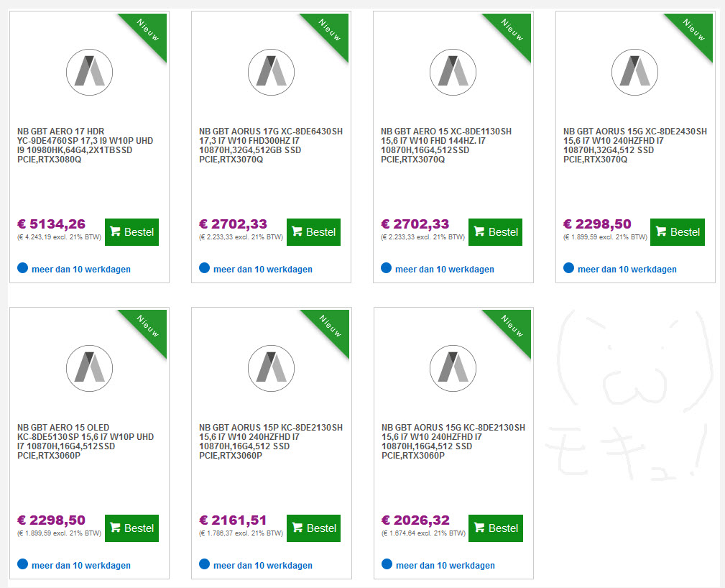The image size is (725, 588).
Task: Click the blue delivery status dot for AERO 17 HDR
Action: [23, 268]
